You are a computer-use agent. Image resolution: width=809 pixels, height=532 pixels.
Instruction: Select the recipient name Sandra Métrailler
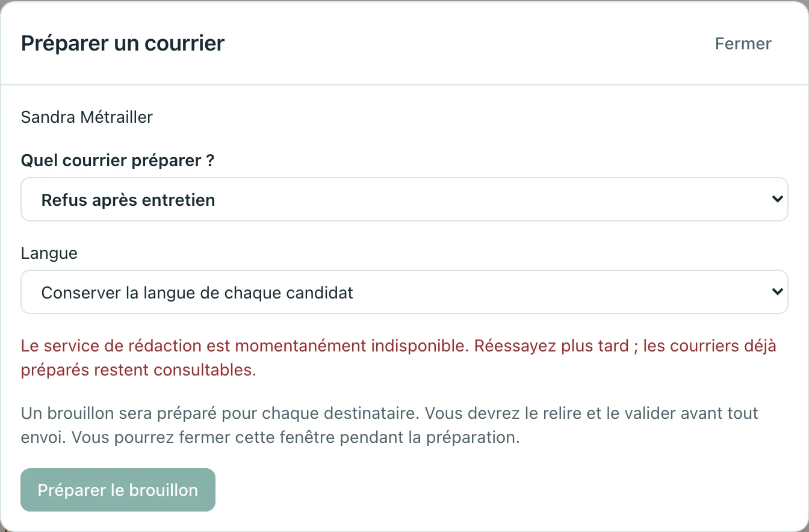pos(87,117)
